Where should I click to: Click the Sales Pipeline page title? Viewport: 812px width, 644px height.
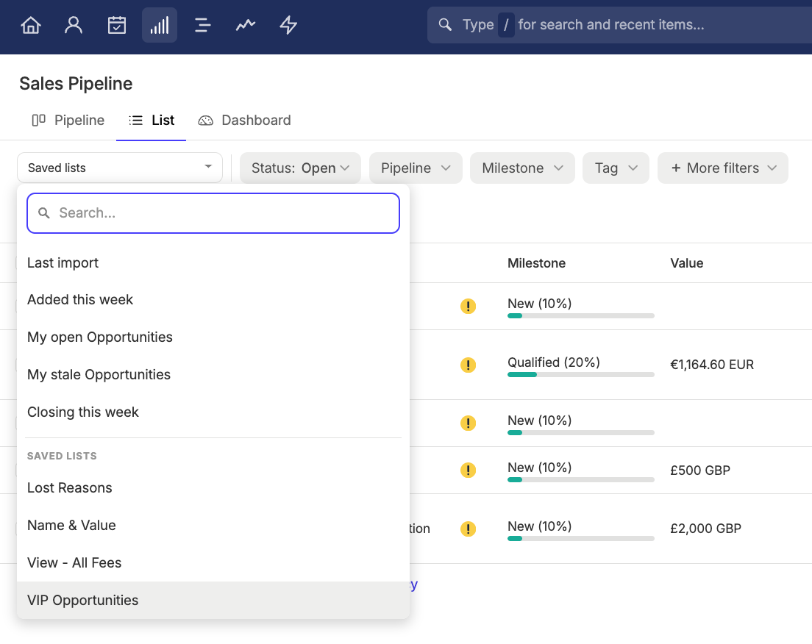76,83
